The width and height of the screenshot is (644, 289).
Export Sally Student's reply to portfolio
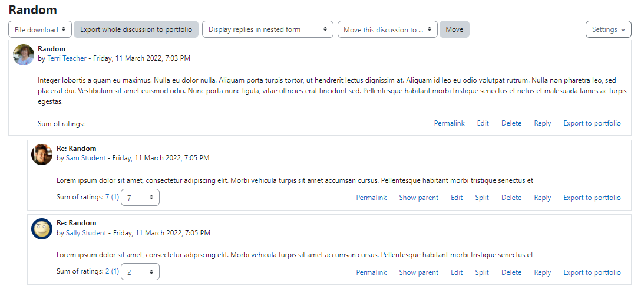(592, 272)
